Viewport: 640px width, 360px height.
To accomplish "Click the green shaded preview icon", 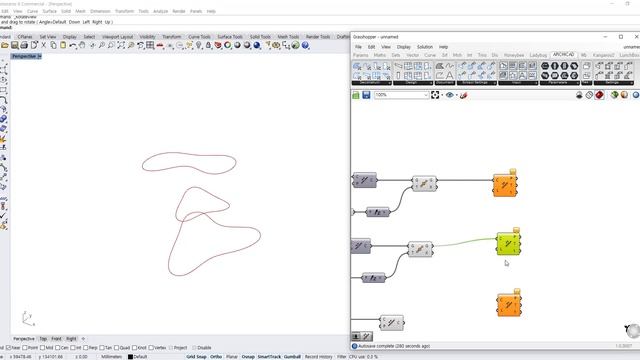I will tap(614, 95).
